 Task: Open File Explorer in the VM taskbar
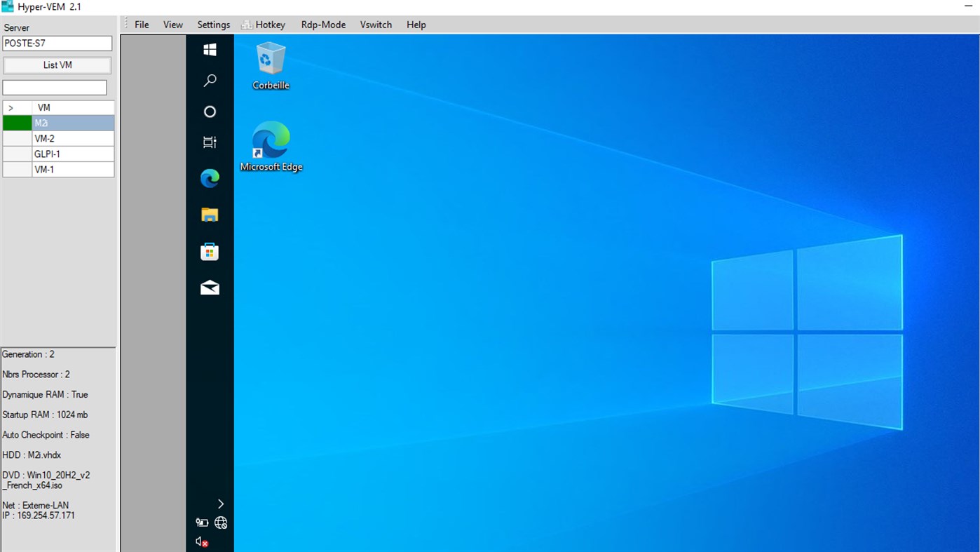tap(209, 214)
